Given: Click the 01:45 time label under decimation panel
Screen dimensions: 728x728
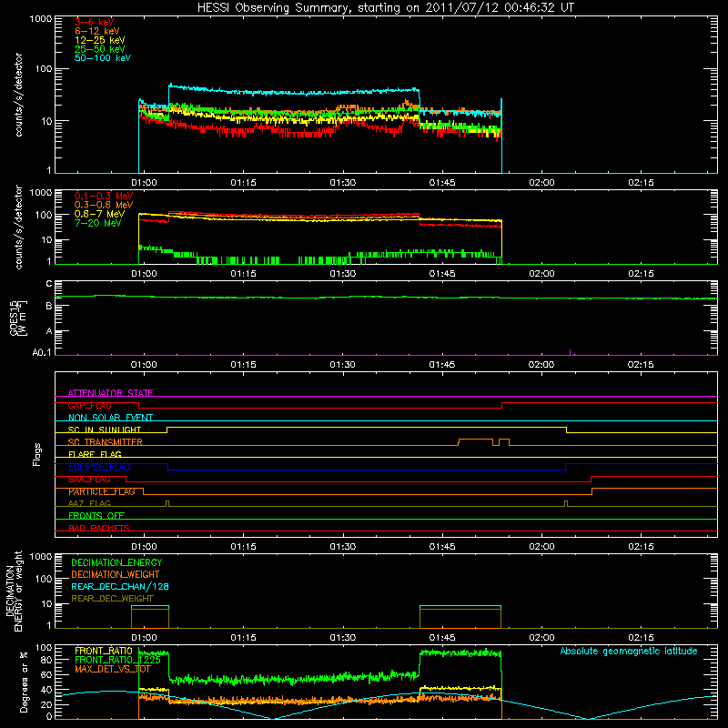Looking at the screenshot, I should [x=442, y=638].
